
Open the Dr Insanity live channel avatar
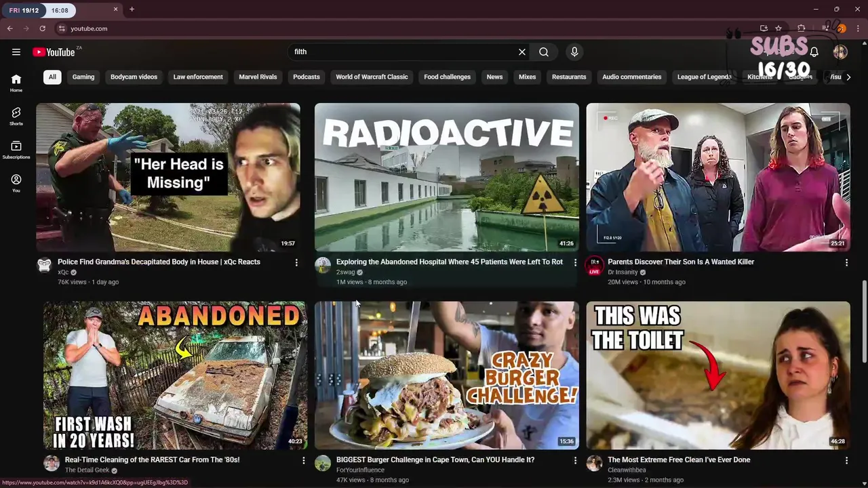click(x=594, y=265)
